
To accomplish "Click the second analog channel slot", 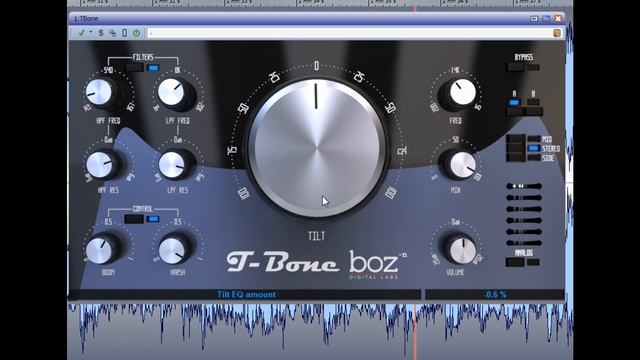I will (x=524, y=198).
